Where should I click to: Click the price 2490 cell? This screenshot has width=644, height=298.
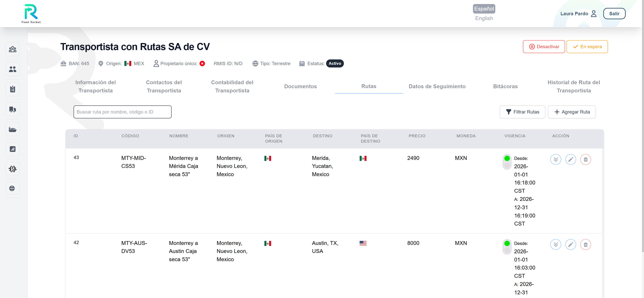[413, 158]
